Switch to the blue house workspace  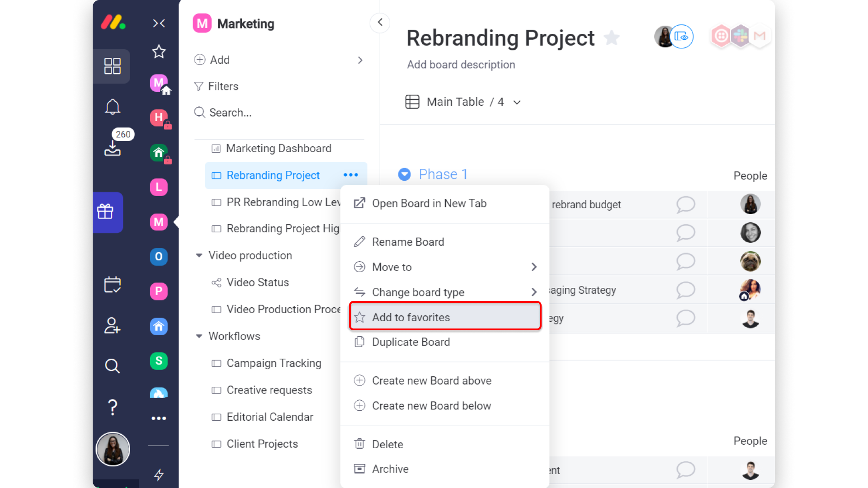coord(159,326)
